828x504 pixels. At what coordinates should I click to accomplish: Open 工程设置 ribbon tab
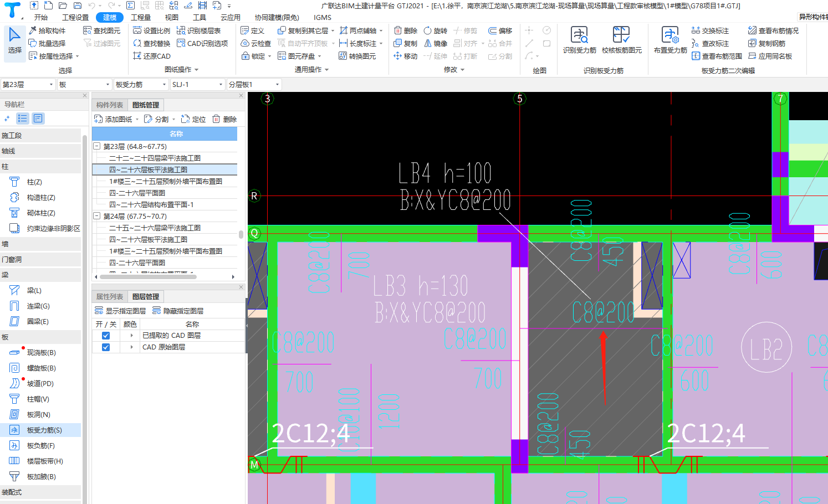75,17
